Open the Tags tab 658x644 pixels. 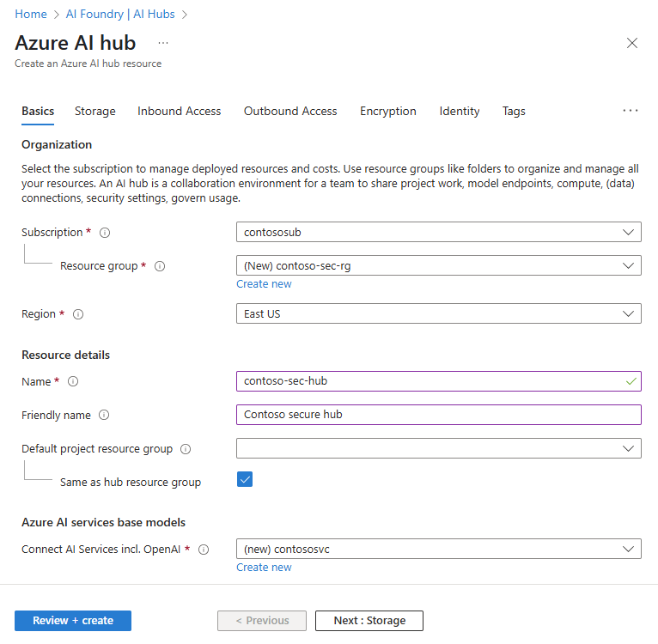tap(514, 111)
